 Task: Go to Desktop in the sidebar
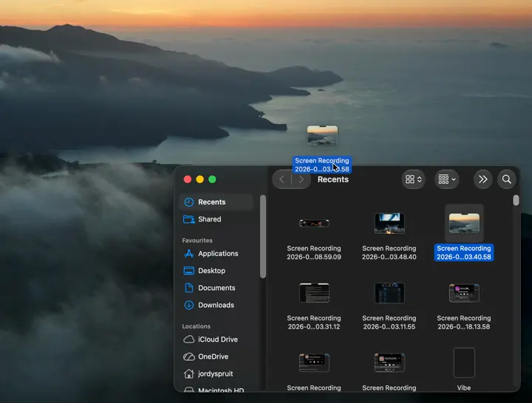click(x=216, y=271)
